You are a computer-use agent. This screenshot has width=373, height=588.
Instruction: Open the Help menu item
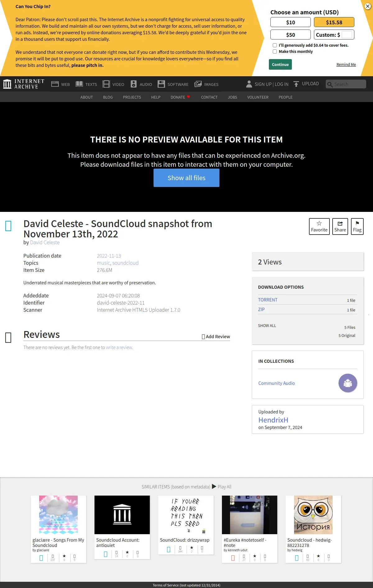click(x=156, y=97)
